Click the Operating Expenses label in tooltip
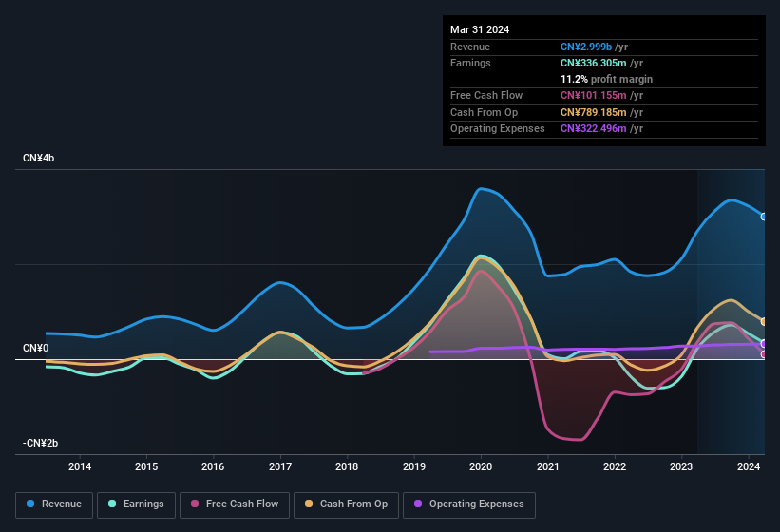The image size is (780, 532). pos(498,129)
